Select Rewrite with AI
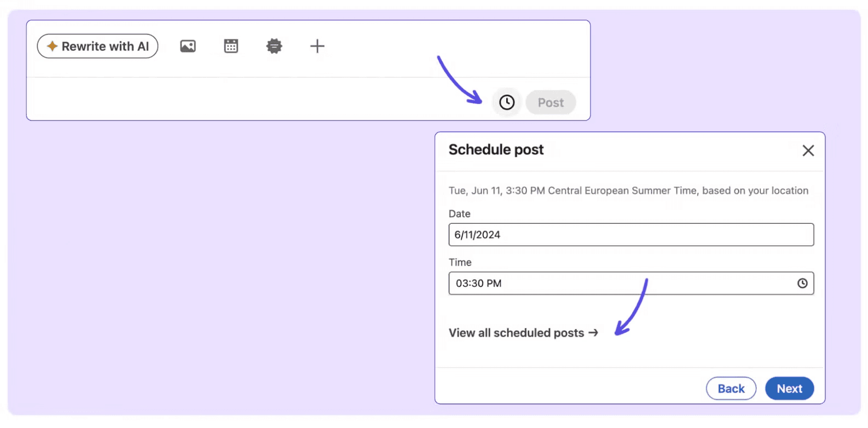Viewport: 868px width, 428px height. 97,46
